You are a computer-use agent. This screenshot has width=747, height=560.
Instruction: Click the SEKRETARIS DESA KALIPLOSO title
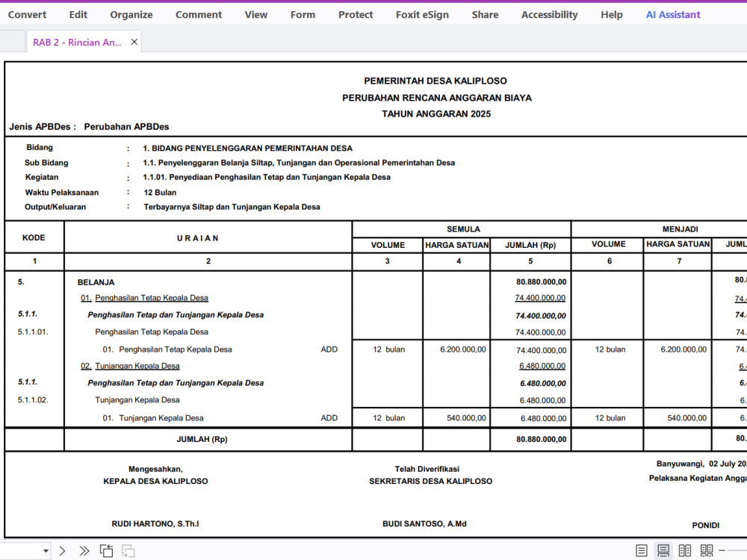(431, 482)
